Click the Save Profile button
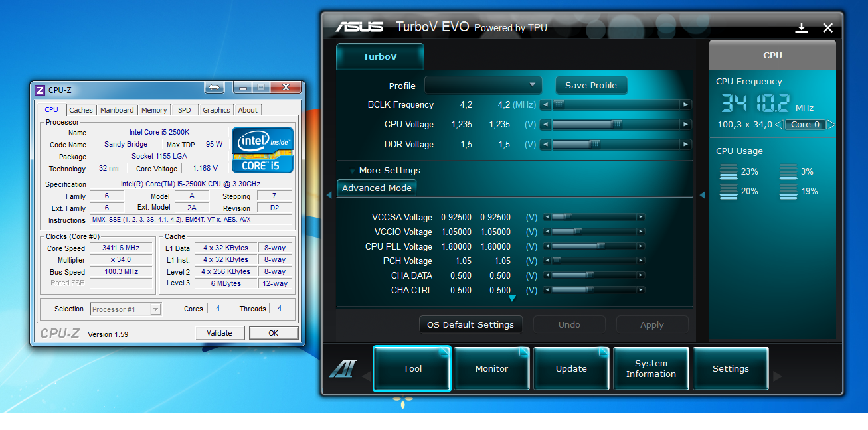 click(x=591, y=85)
